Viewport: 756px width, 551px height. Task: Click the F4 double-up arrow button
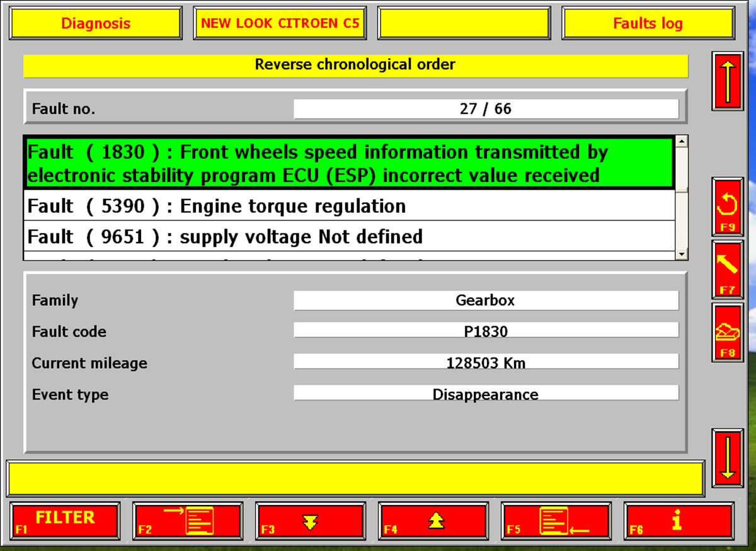(x=433, y=521)
